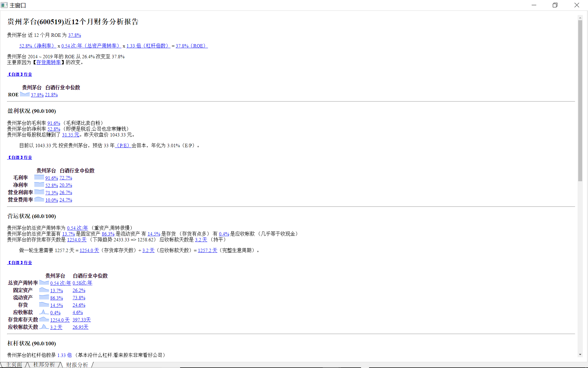This screenshot has height=368, width=588.
Task: Click the 流动资产 sparkline chart
Action: 44,297
